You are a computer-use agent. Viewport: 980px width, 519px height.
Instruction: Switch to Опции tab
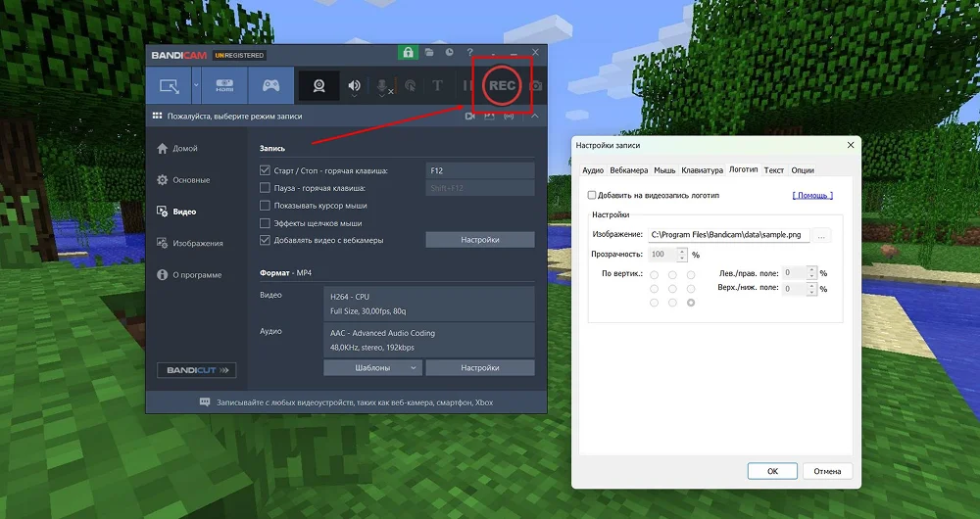coord(803,170)
